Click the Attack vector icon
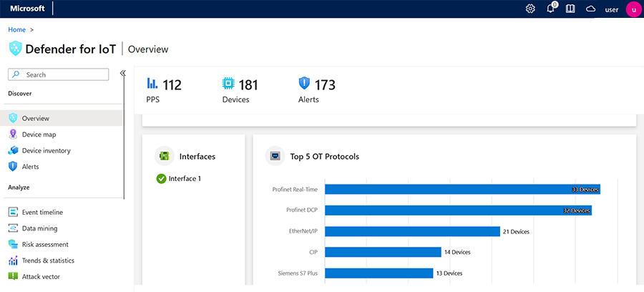644x292 pixels. click(13, 276)
